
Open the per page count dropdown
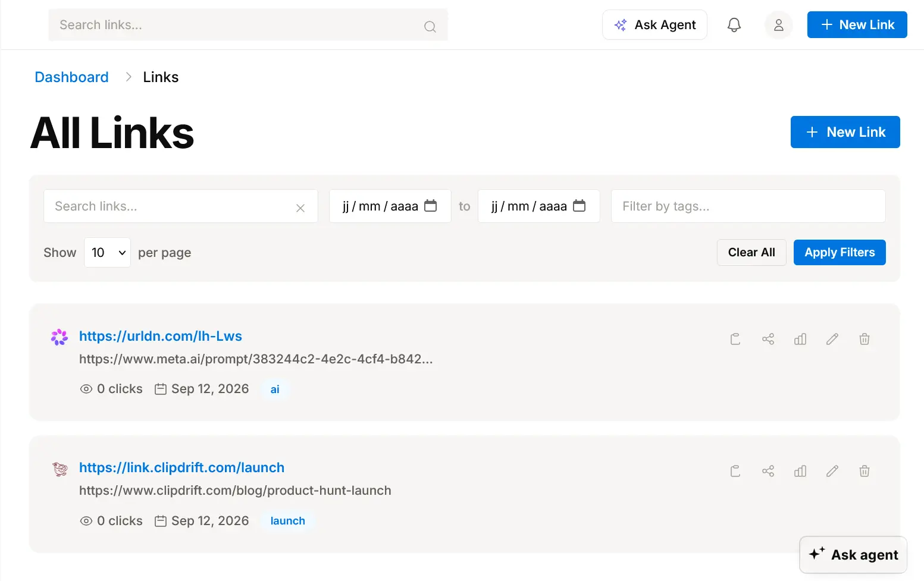point(107,253)
